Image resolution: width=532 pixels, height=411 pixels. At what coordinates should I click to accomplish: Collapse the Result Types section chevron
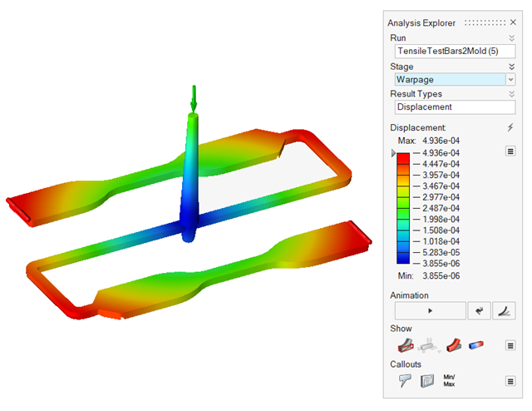511,94
